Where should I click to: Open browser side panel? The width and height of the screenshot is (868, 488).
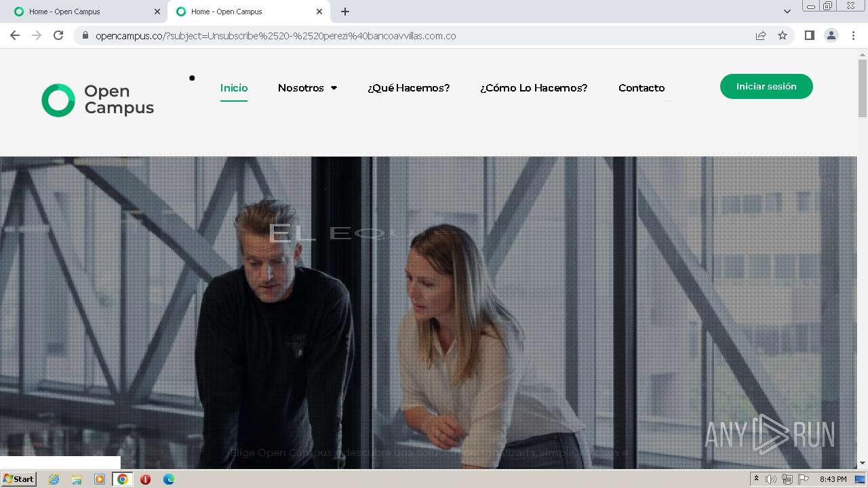point(809,35)
